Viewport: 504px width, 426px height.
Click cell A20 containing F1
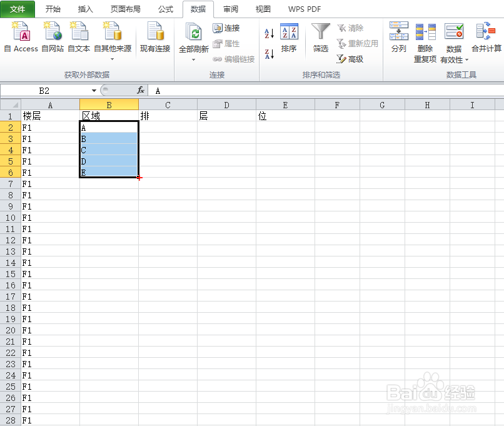point(51,330)
